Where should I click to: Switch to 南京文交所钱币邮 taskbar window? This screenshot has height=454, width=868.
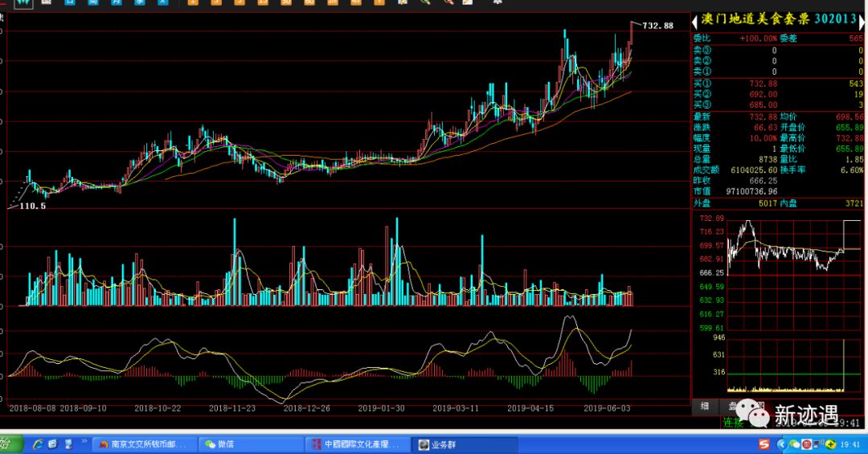coord(145,444)
